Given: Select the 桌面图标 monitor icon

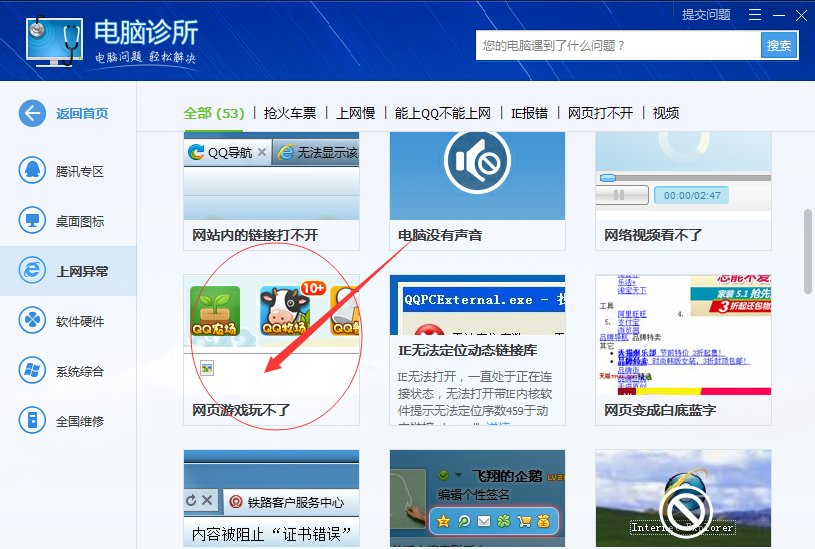Looking at the screenshot, I should (32, 220).
